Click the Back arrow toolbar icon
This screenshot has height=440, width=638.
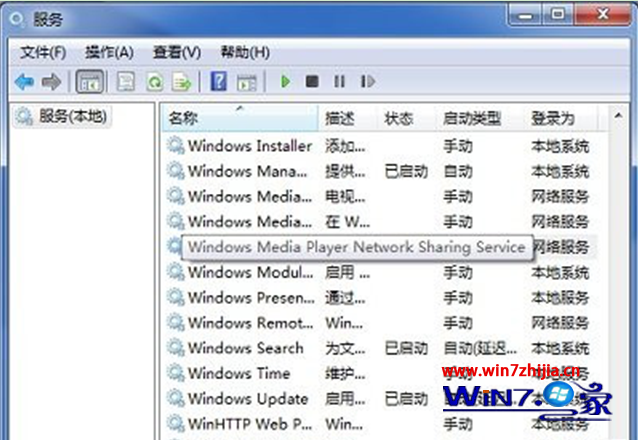point(24,82)
